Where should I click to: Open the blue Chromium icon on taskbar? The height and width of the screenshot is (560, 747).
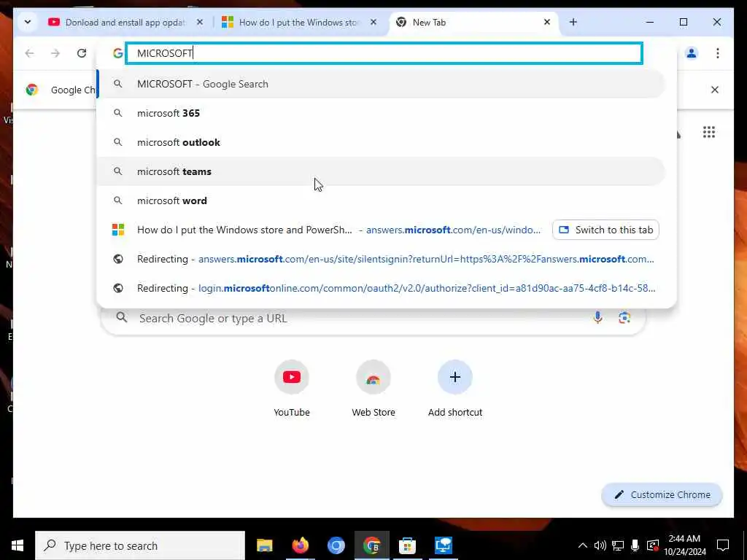coord(336,545)
